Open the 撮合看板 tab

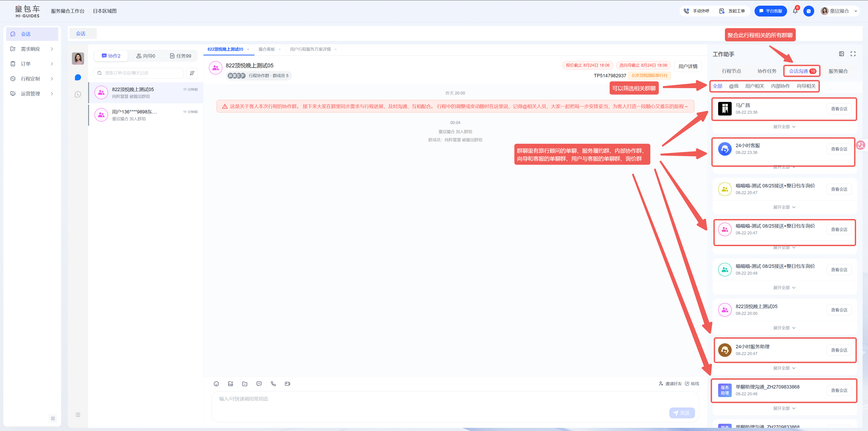click(267, 49)
